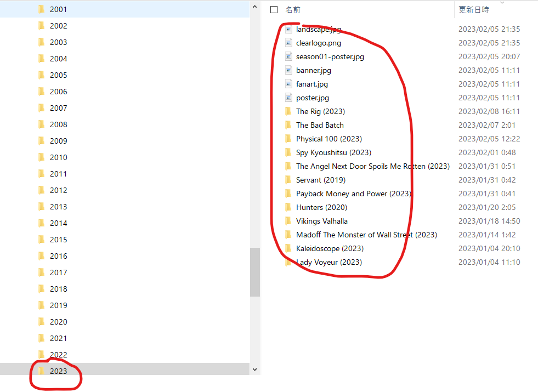Sort files by the 名前 column header
The width and height of the screenshot is (538, 392).
[293, 10]
